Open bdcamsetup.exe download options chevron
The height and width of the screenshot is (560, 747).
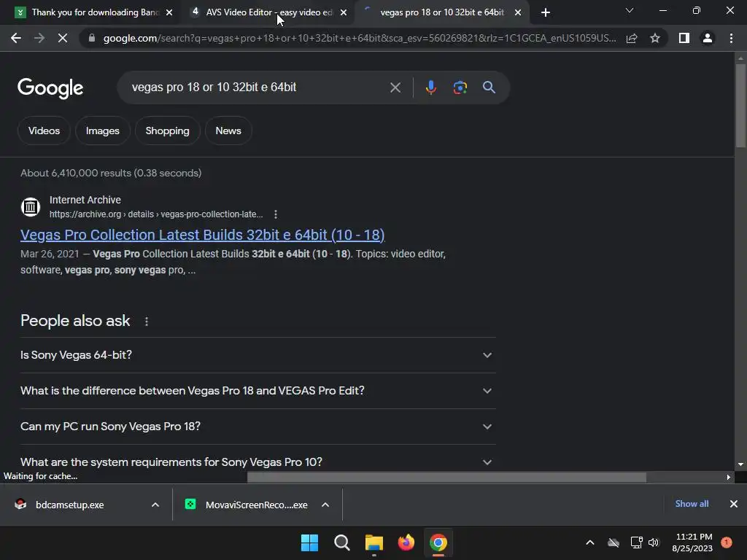155,505
